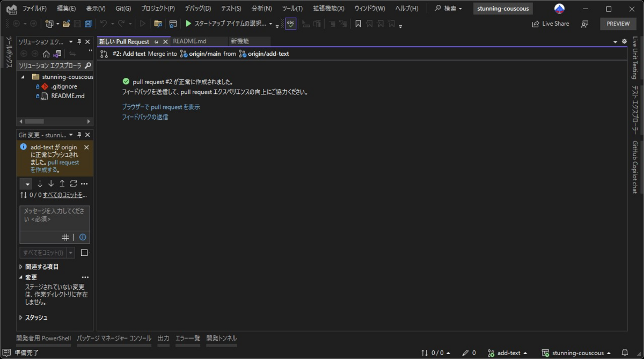Click the Live Share button
This screenshot has height=359, width=644.
(551, 24)
